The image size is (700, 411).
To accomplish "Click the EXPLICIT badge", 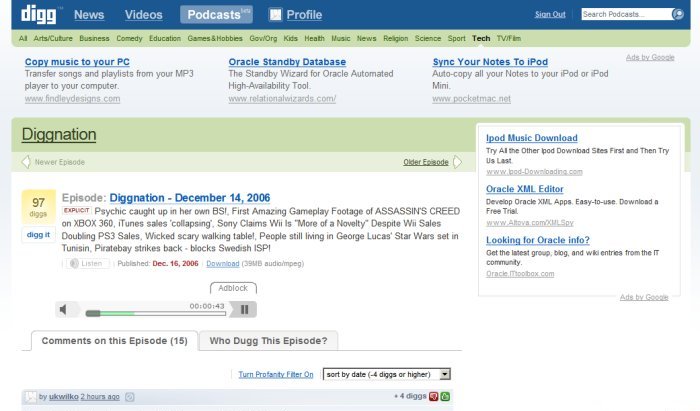I will point(76,210).
